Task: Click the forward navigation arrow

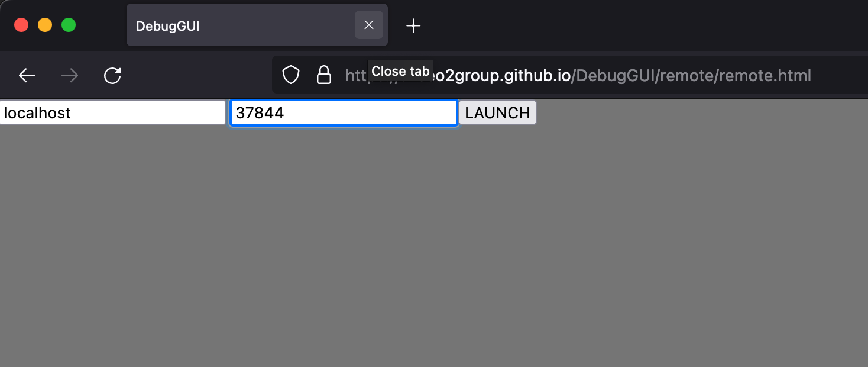Action: coord(70,76)
